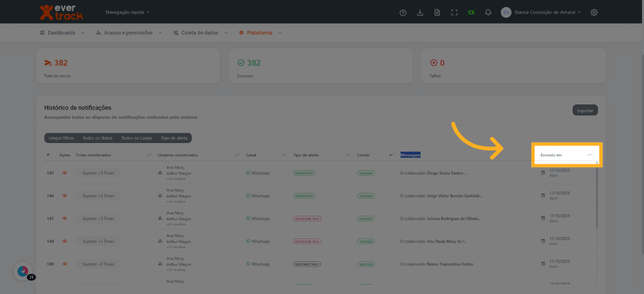Click the Evertrack logo

[61, 12]
